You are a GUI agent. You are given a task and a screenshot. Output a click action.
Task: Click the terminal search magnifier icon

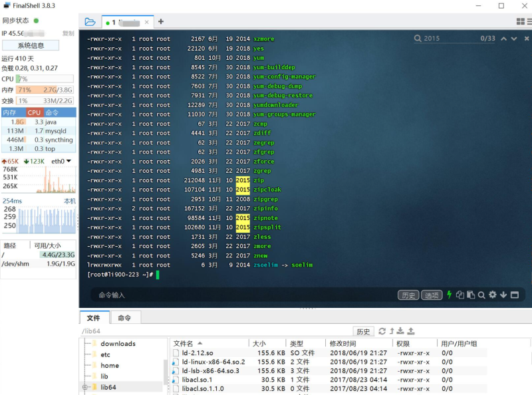tap(481, 295)
